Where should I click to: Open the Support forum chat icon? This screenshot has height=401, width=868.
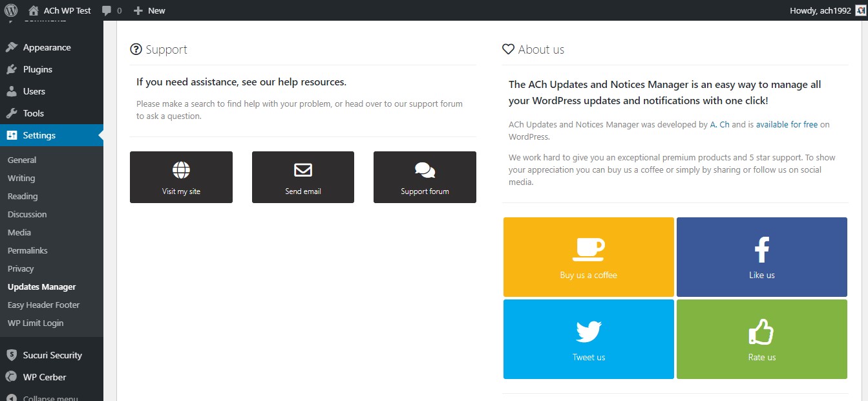coord(425,170)
